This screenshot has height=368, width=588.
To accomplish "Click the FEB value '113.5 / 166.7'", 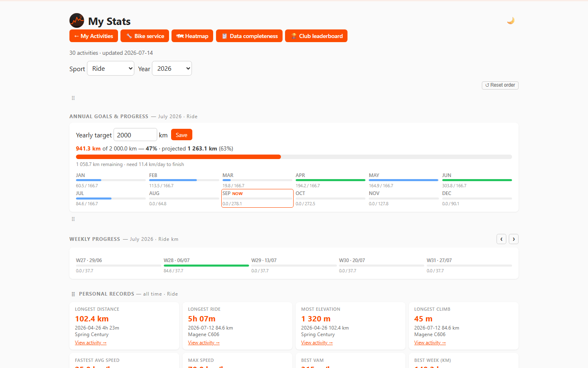I will [x=161, y=186].
